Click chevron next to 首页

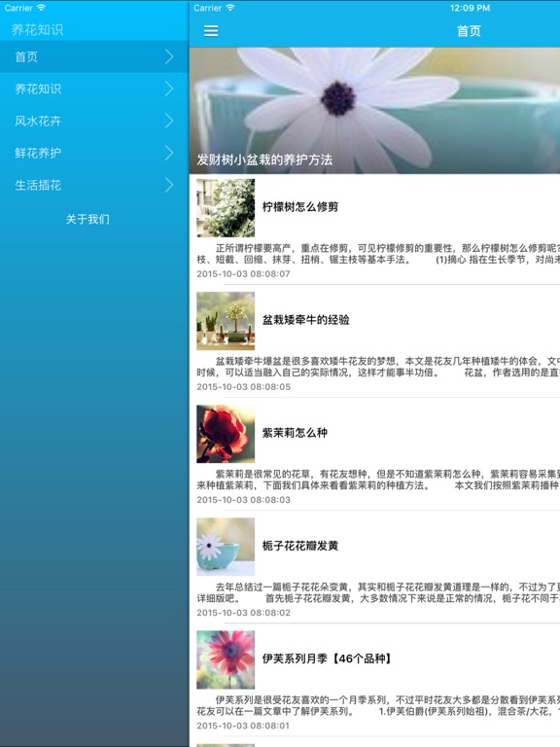(x=169, y=56)
